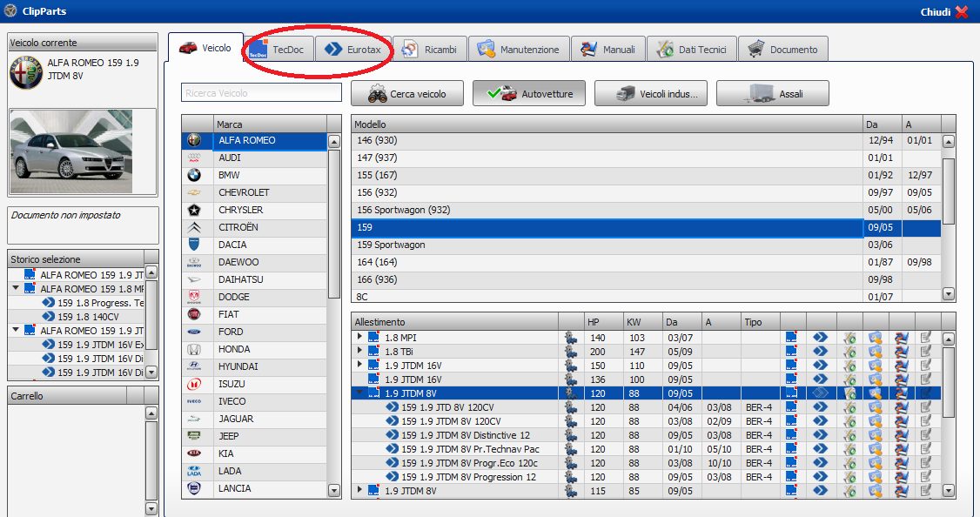Image resolution: width=980 pixels, height=517 pixels.
Task: Click Modello list scroll-down arrow
Action: (948, 294)
